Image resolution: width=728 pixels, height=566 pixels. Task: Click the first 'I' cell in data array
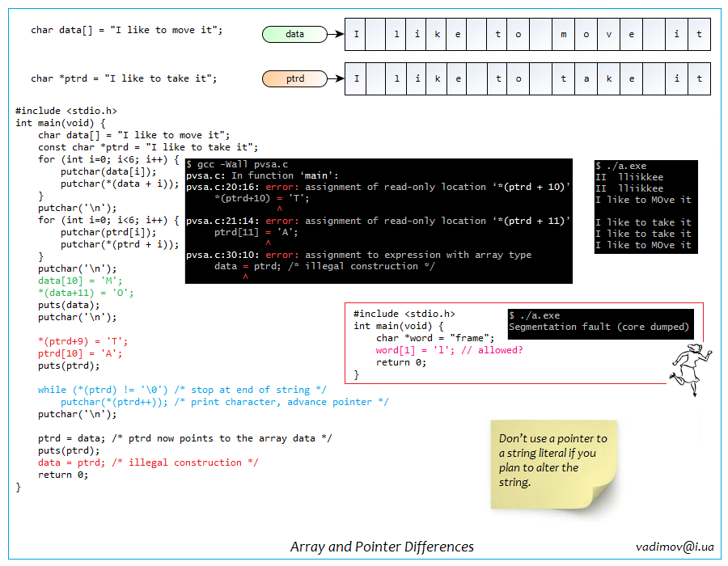click(356, 34)
